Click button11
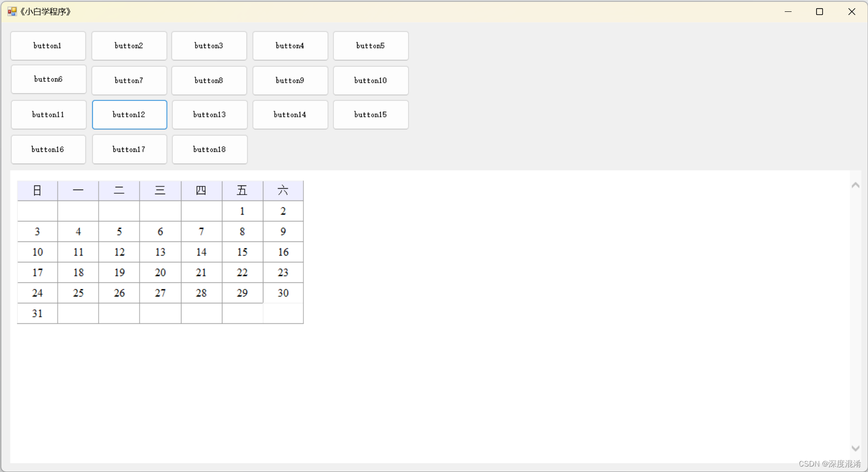The height and width of the screenshot is (472, 868). (x=49, y=115)
